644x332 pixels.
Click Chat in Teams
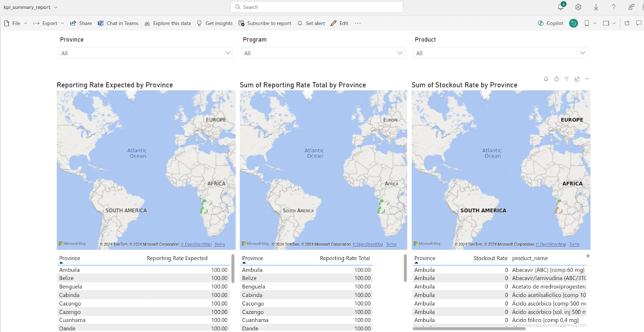pos(118,23)
